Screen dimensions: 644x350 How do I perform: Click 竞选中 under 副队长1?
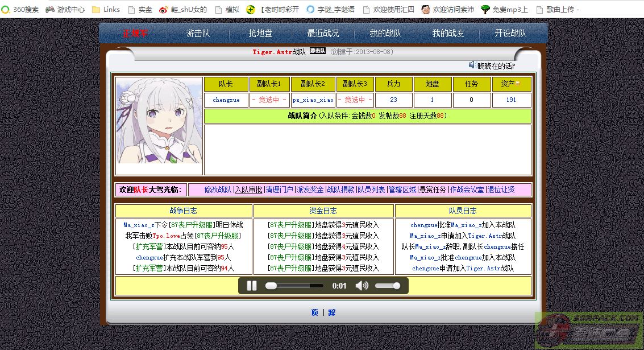coord(269,100)
